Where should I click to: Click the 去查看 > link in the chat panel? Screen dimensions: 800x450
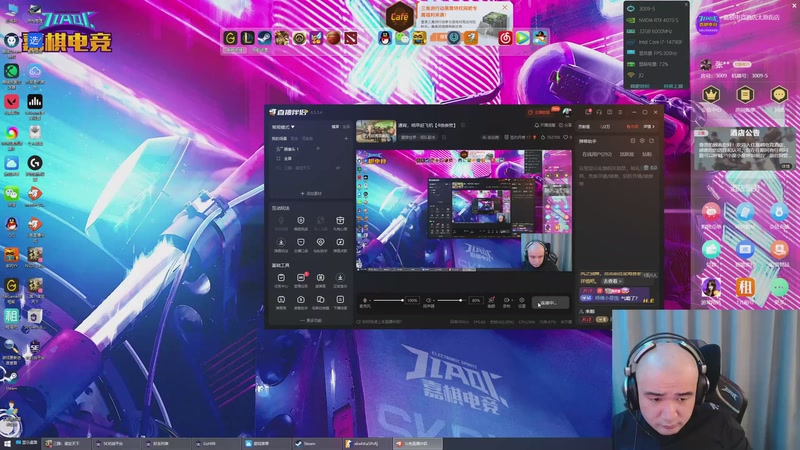[611, 281]
